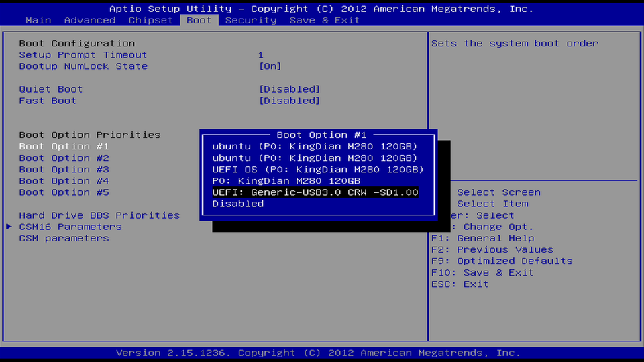644x362 pixels.
Task: Click the Setup Prompt Timeout value 1
Action: click(x=261, y=55)
